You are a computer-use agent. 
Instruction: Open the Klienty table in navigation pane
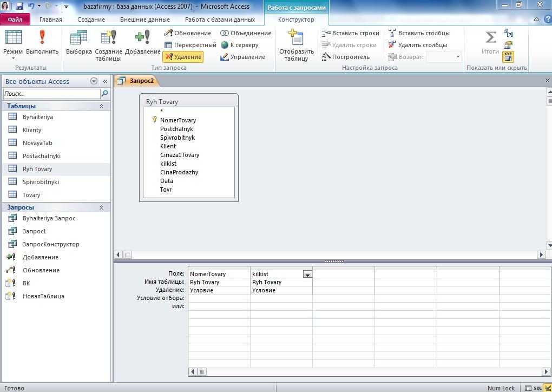tap(32, 130)
